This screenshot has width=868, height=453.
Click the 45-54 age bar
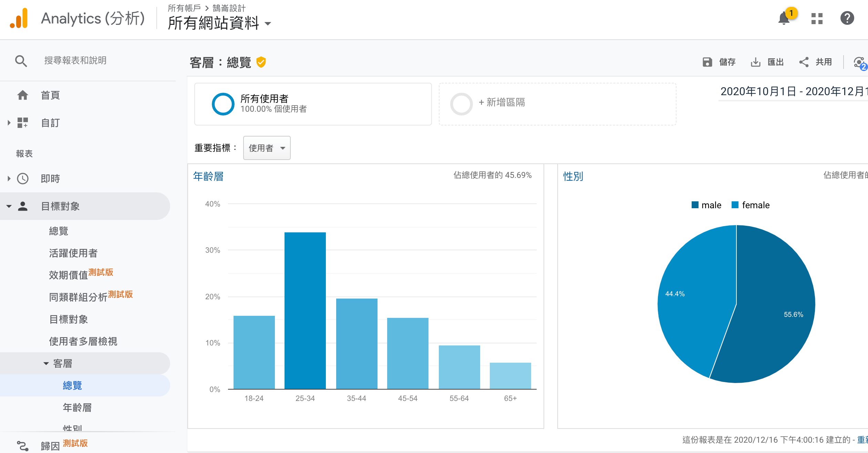(408, 353)
